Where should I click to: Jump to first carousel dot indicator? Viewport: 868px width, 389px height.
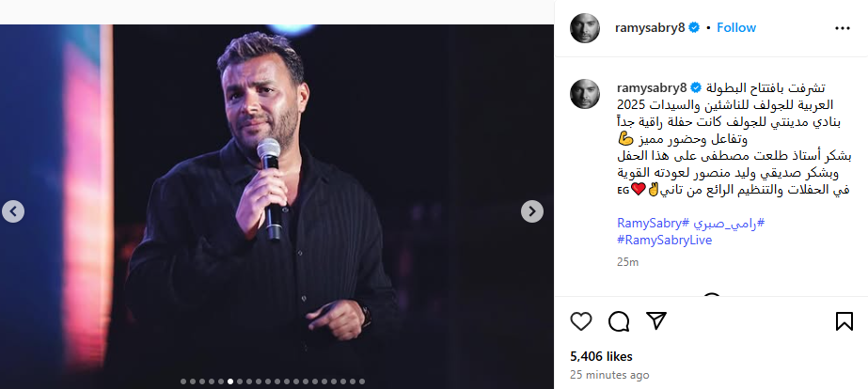click(x=183, y=381)
